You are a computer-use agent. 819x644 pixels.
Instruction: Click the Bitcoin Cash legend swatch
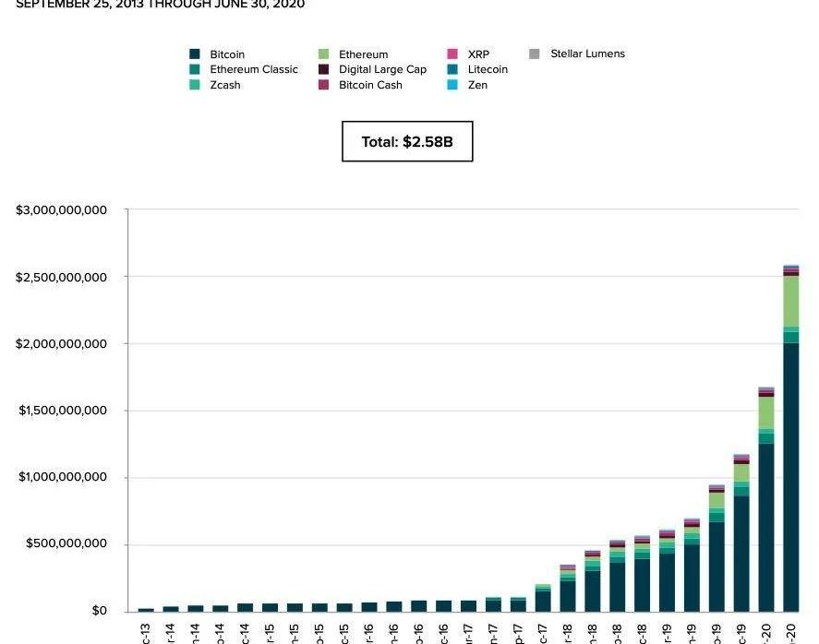click(323, 85)
